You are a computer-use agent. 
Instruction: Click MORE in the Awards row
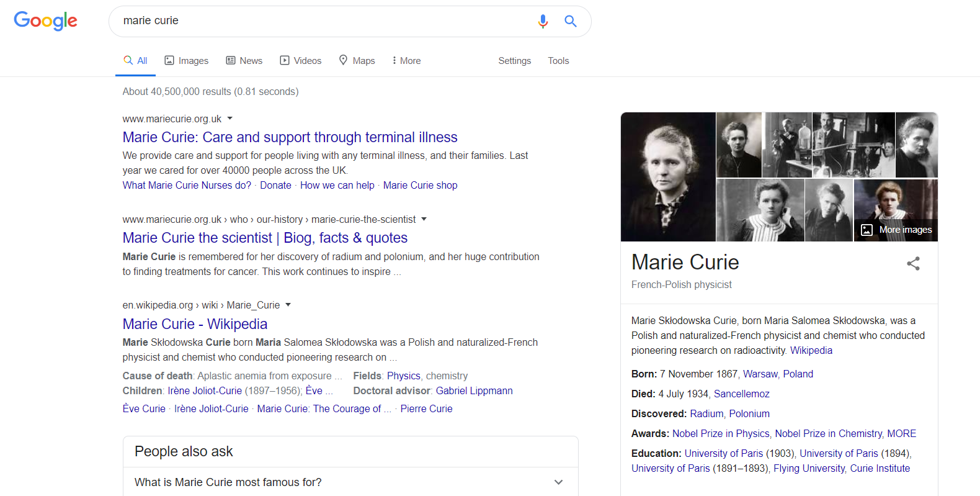(x=901, y=433)
